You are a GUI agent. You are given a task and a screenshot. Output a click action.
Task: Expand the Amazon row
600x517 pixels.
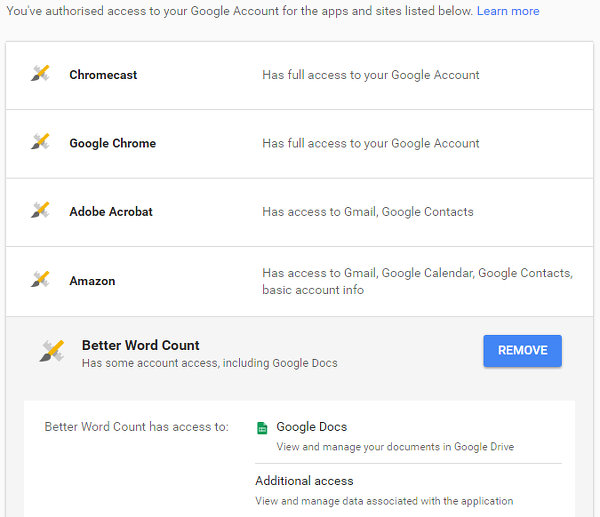tap(299, 282)
